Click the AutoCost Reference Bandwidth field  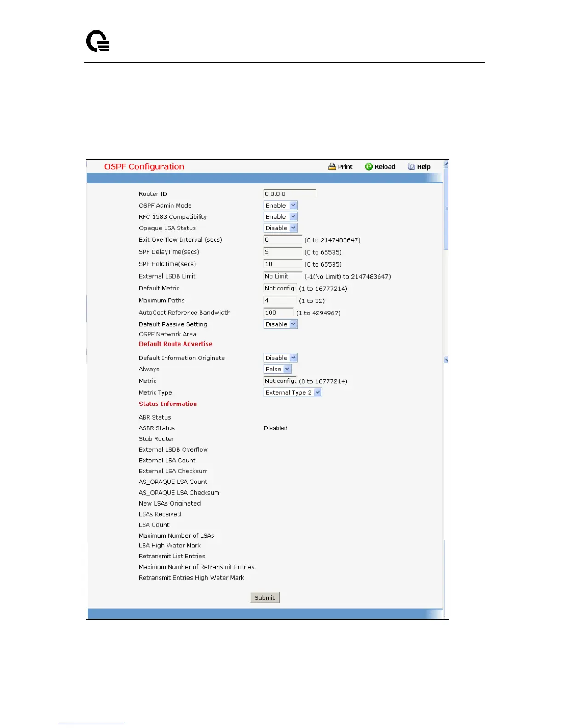point(279,313)
